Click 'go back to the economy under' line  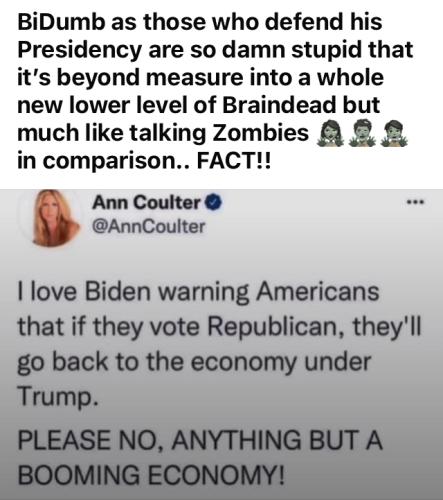click(194, 362)
